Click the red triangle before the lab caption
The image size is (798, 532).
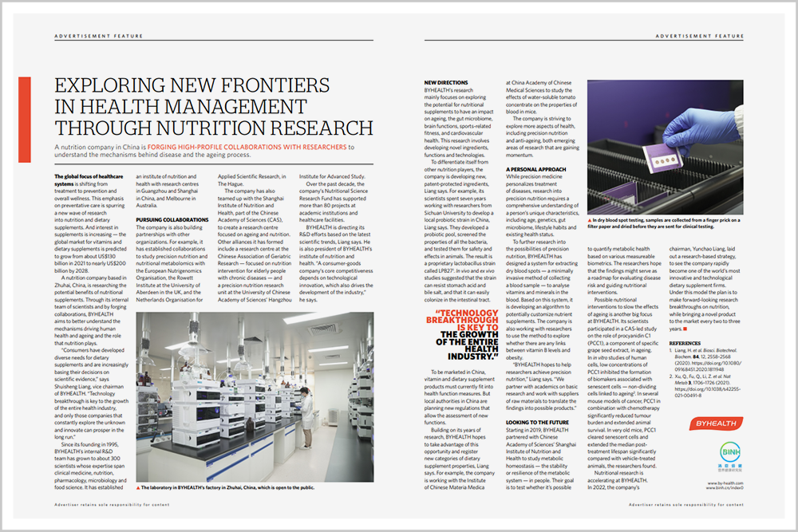point(138,488)
